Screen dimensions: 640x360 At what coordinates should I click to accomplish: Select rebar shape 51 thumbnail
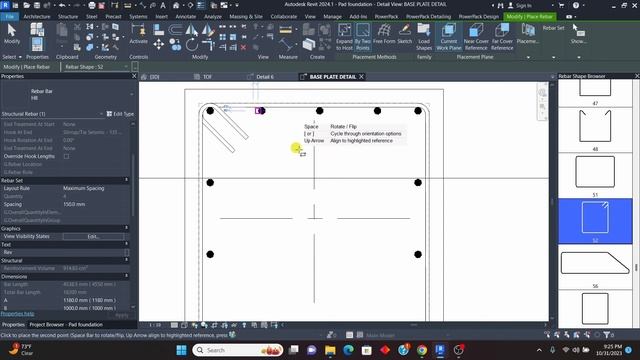[595, 171]
